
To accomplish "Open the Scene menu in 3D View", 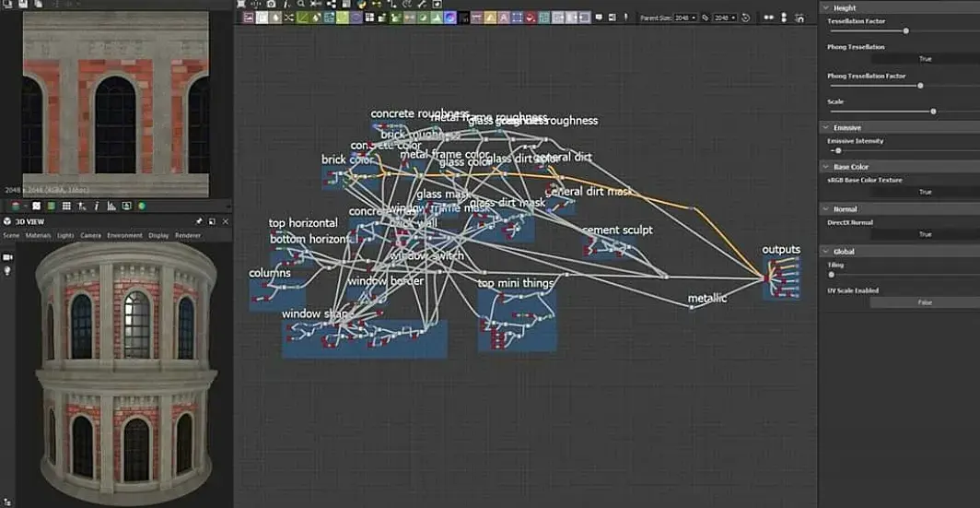I will pos(11,236).
